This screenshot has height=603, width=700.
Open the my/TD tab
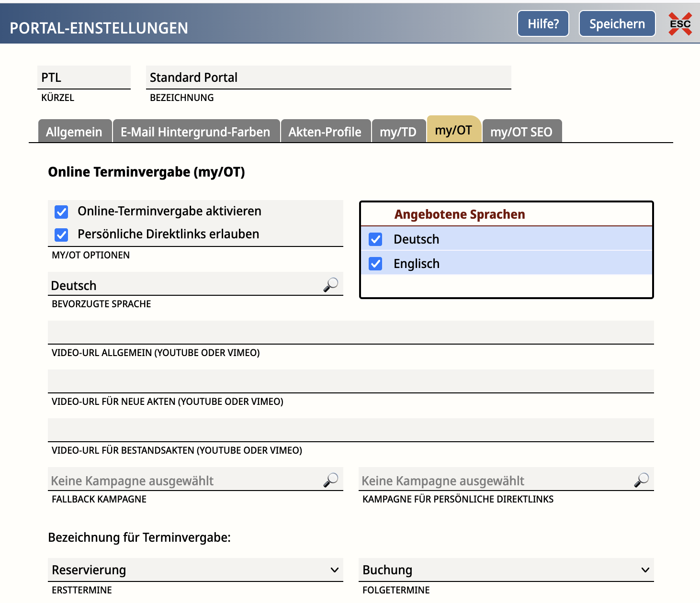pos(398,132)
